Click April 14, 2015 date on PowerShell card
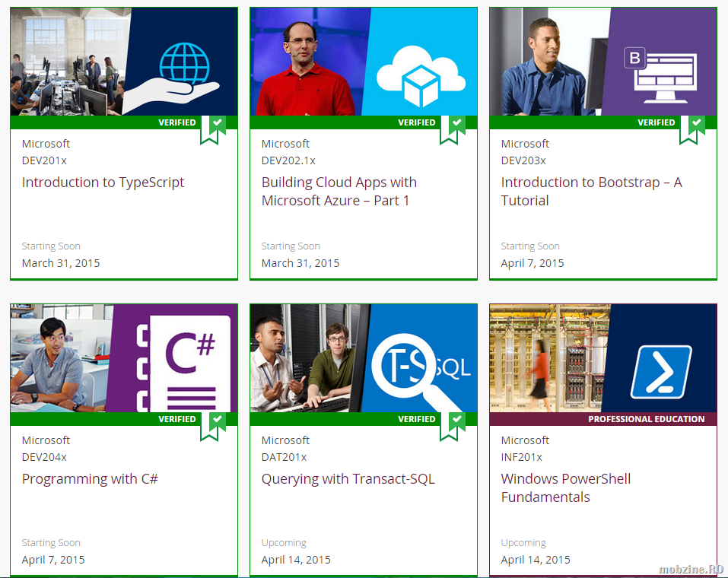Image resolution: width=728 pixels, height=578 pixels. (536, 560)
